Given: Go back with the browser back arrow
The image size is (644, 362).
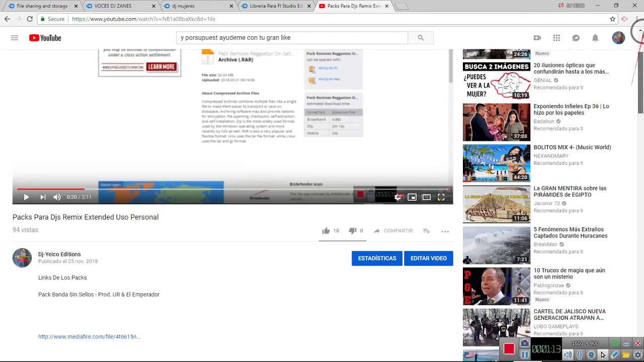Looking at the screenshot, I should [x=7, y=19].
